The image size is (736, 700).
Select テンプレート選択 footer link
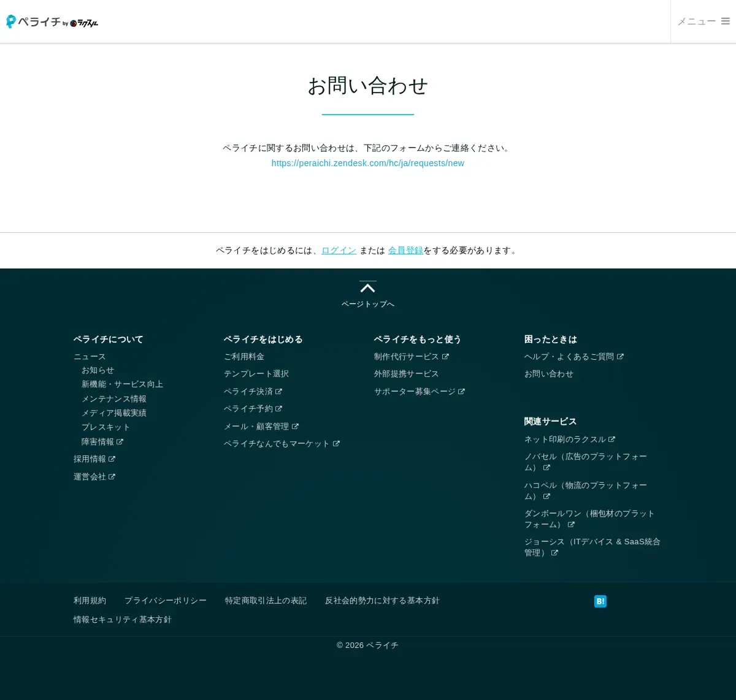(x=256, y=374)
